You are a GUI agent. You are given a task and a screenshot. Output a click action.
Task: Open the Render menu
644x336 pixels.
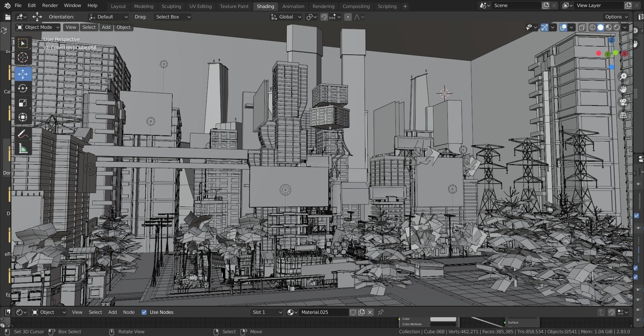pyautogui.click(x=50, y=6)
